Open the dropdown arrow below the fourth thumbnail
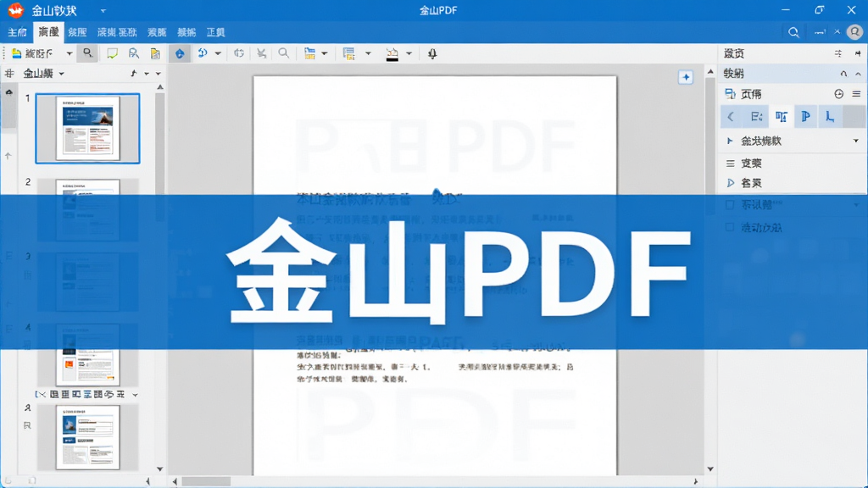Screen dimensions: 868x488 (135, 395)
